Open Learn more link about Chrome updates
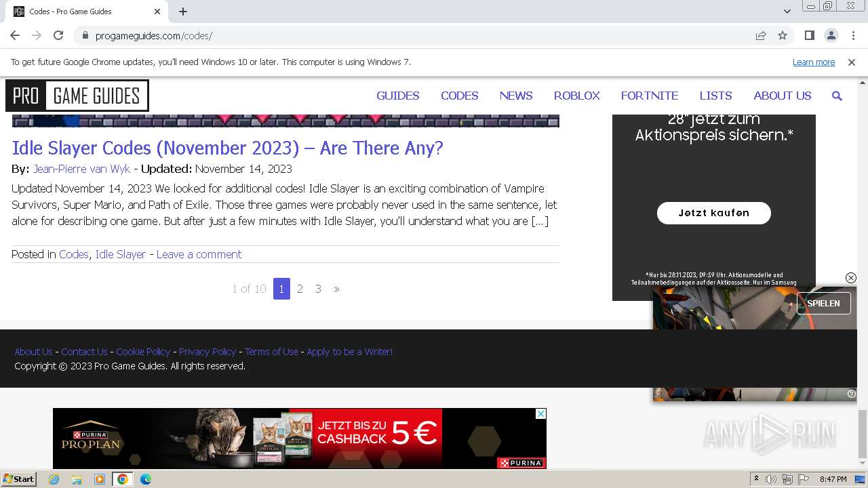 tap(814, 62)
